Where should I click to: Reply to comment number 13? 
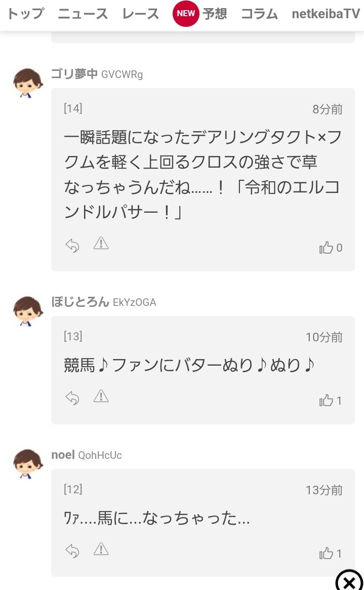coord(72,398)
